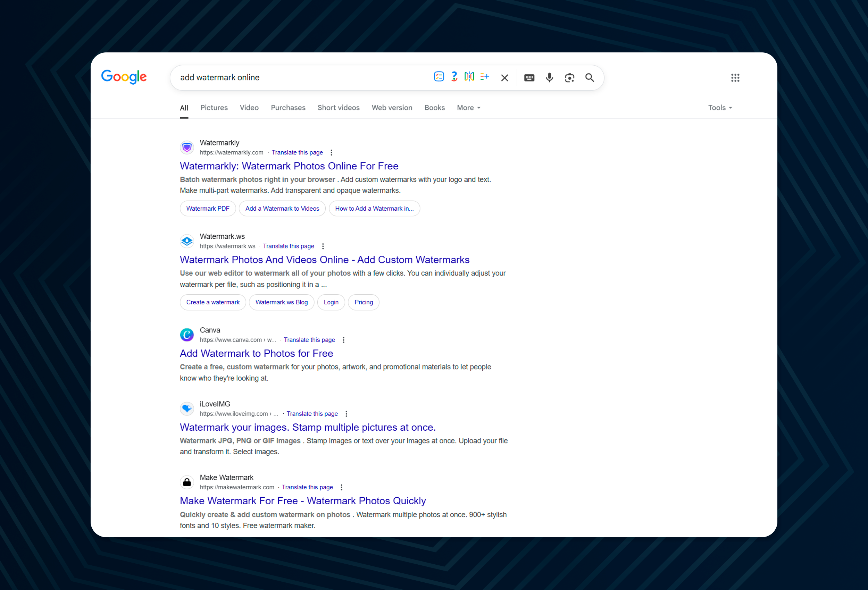Switch to the Video tab
868x590 pixels.
[x=249, y=108]
